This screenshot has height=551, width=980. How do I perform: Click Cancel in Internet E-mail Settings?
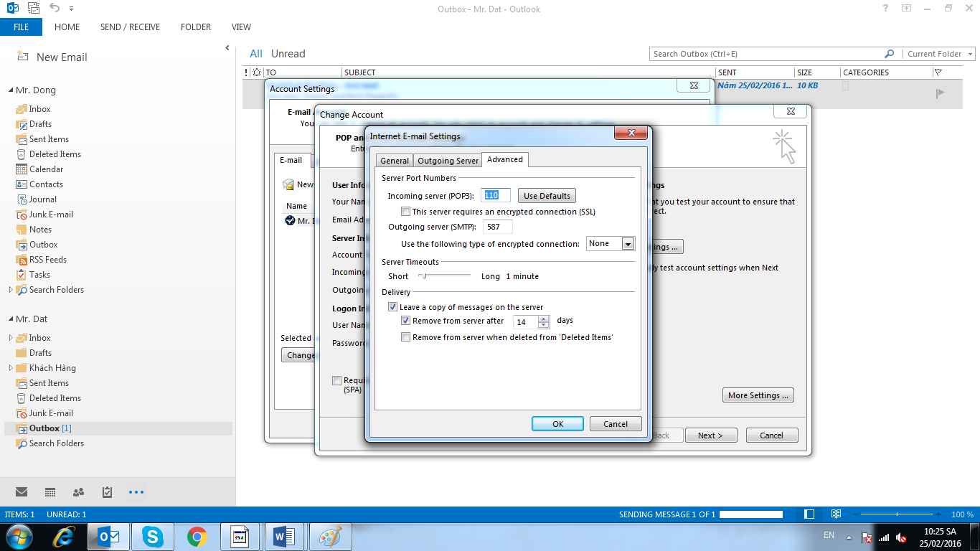615,424
